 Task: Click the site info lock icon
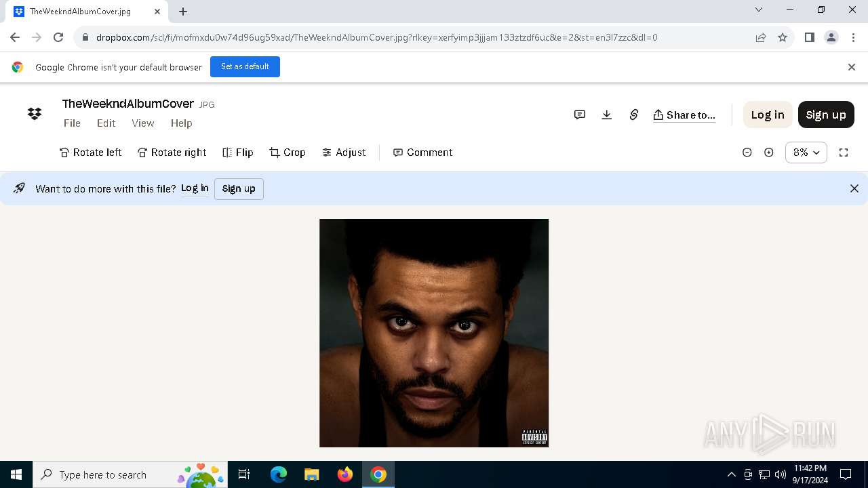coord(85,37)
